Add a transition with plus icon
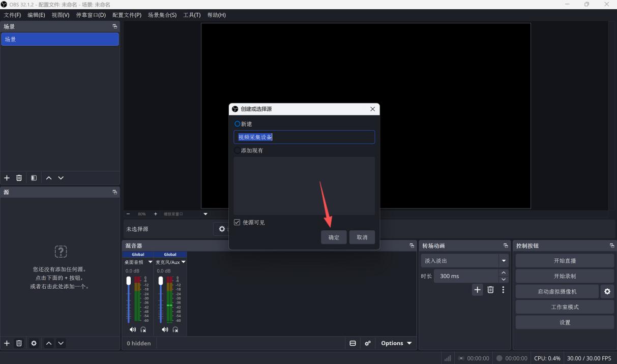This screenshot has width=617, height=364. point(477,290)
